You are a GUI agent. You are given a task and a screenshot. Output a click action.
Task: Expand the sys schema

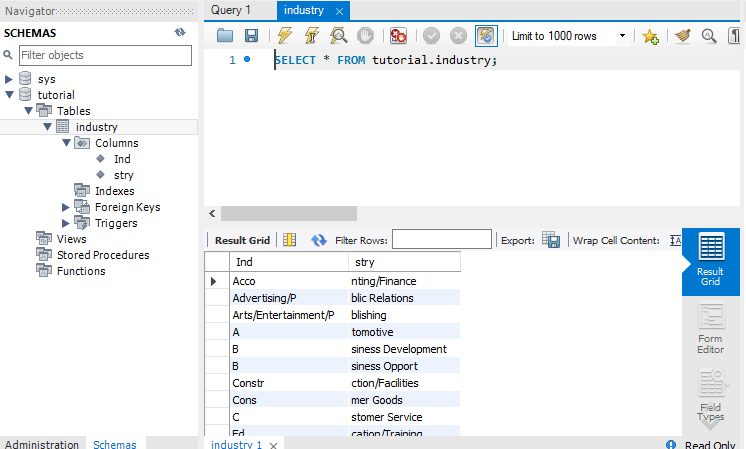coord(9,79)
